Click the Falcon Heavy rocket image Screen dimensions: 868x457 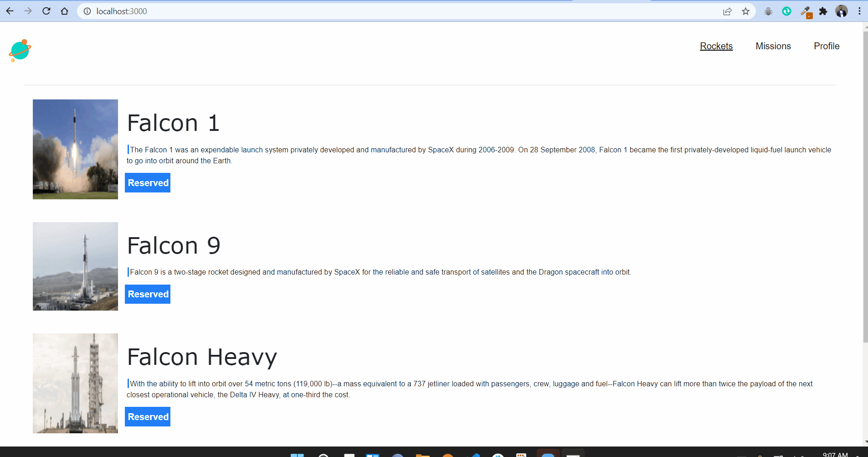pyautogui.click(x=75, y=383)
